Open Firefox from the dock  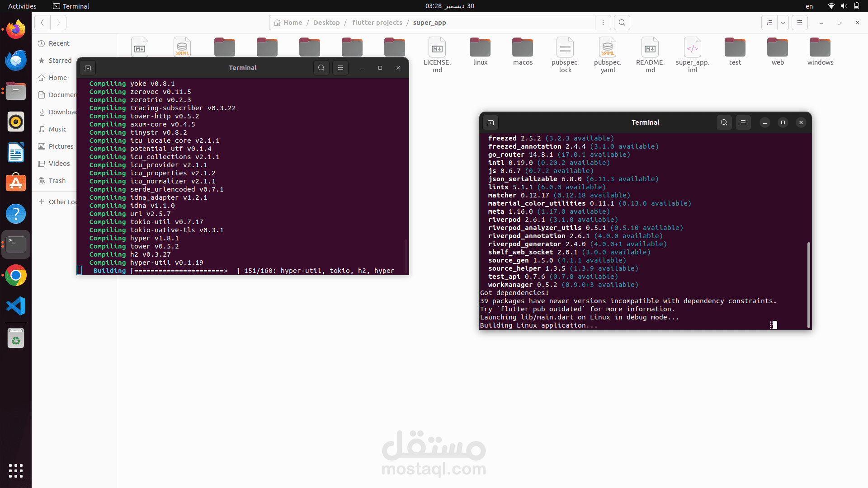tap(16, 30)
